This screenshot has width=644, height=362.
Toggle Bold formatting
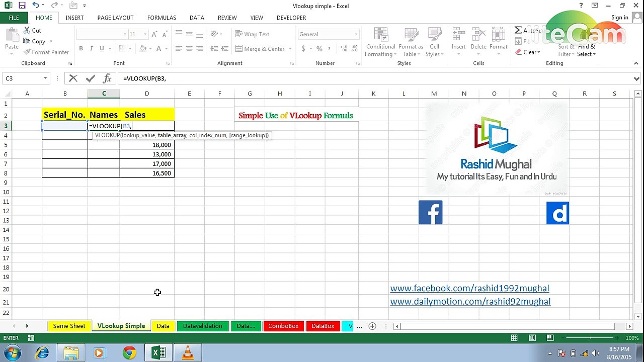(x=81, y=49)
